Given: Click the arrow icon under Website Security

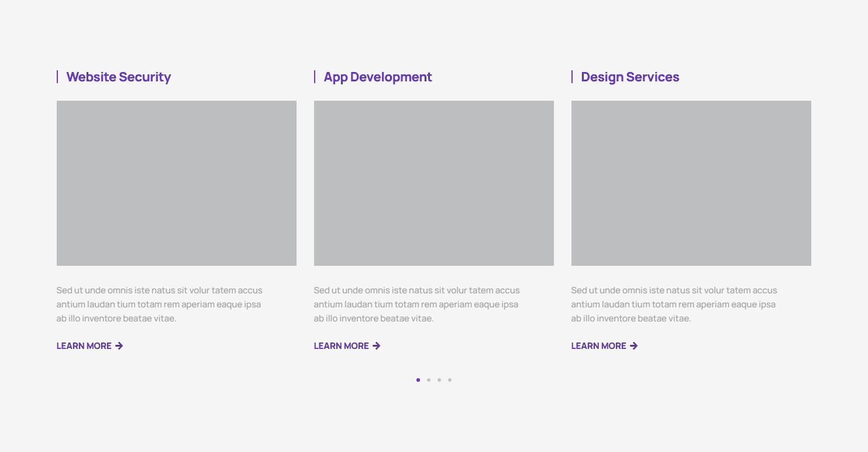Looking at the screenshot, I should 119,346.
